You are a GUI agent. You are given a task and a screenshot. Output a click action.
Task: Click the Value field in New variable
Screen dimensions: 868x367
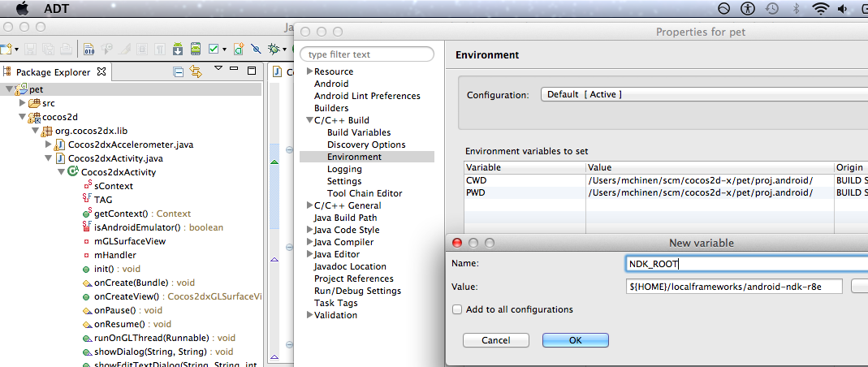click(733, 286)
